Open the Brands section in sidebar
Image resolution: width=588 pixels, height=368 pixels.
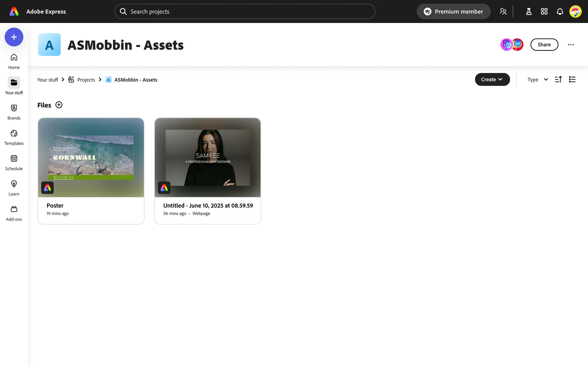pyautogui.click(x=14, y=112)
